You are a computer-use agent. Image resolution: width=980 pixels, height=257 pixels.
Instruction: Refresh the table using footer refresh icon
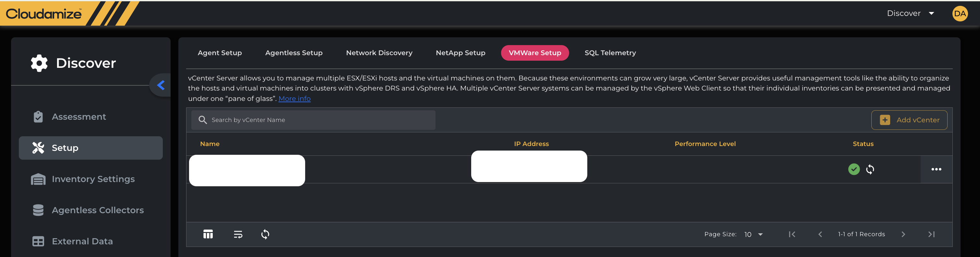tap(265, 234)
